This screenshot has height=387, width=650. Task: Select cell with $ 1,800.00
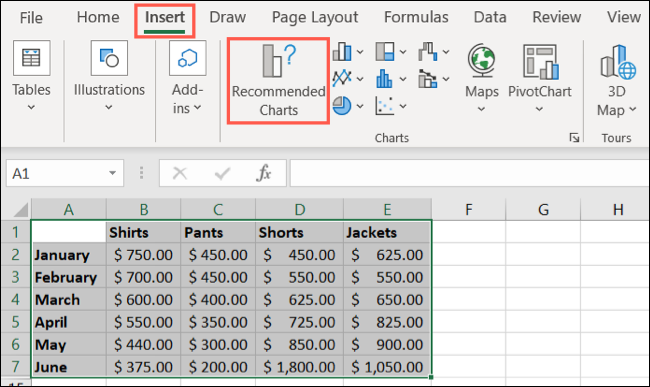pyautogui.click(x=300, y=366)
